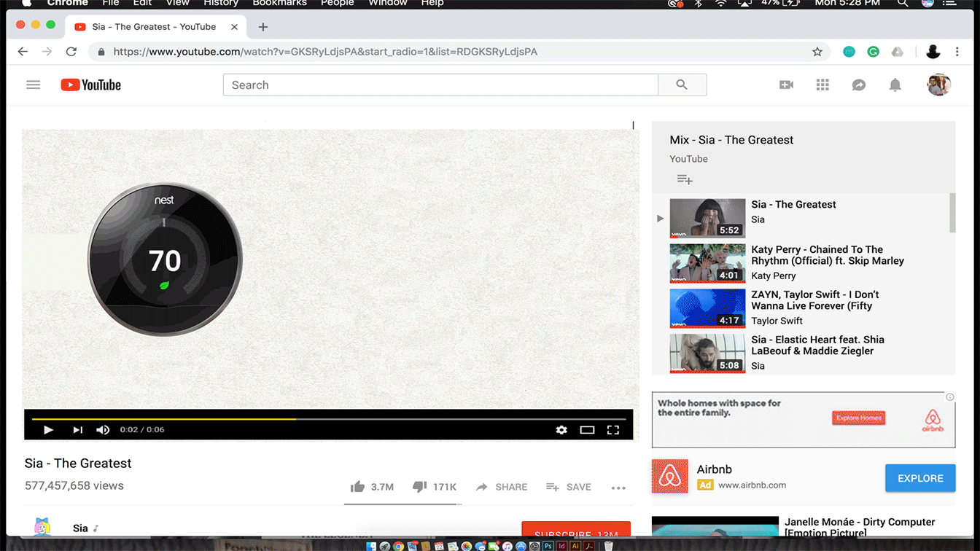The width and height of the screenshot is (980, 551).
Task: Open the YouTube apps grid
Action: (822, 85)
